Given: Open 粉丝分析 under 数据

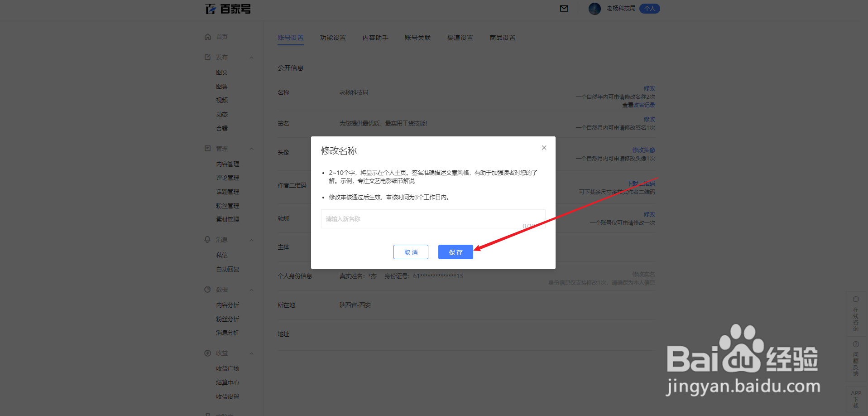Looking at the screenshot, I should [228, 319].
